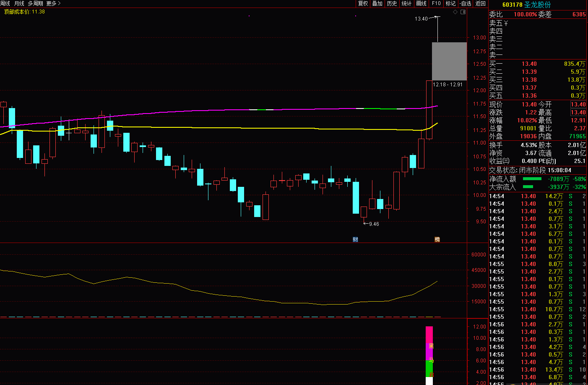Select the 买一 bid row at 13.40
The image size is (588, 385).
537,64
